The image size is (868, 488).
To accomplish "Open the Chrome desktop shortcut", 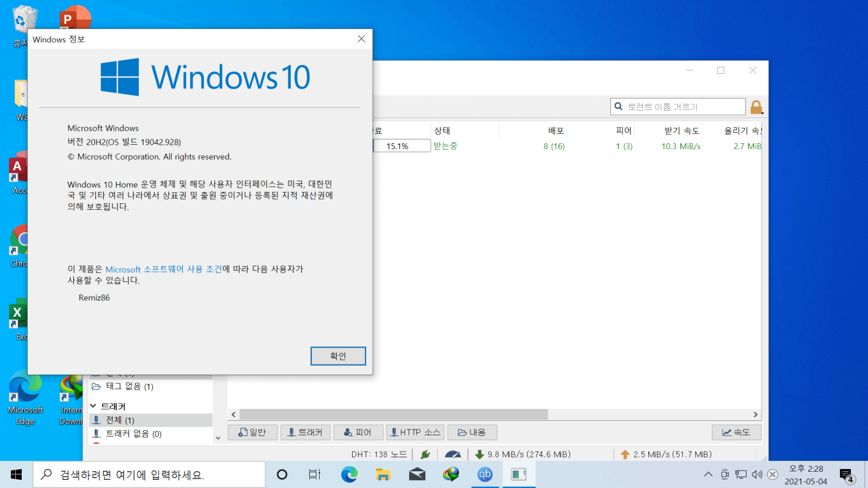I will [18, 246].
